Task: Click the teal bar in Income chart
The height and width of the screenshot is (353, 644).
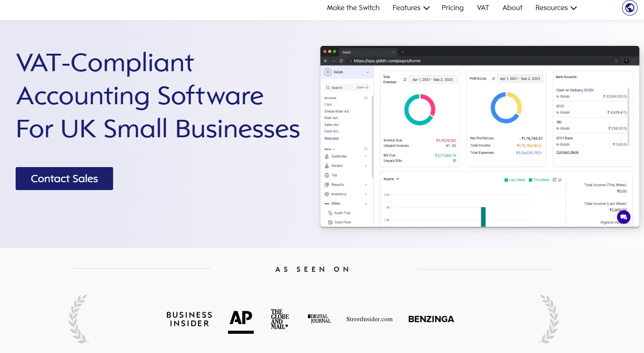Action: coord(483,217)
